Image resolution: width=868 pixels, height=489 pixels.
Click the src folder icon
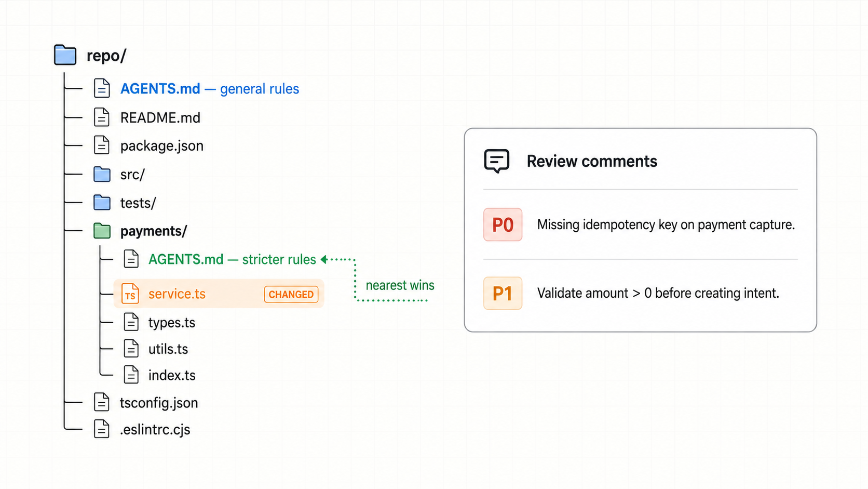[102, 175]
